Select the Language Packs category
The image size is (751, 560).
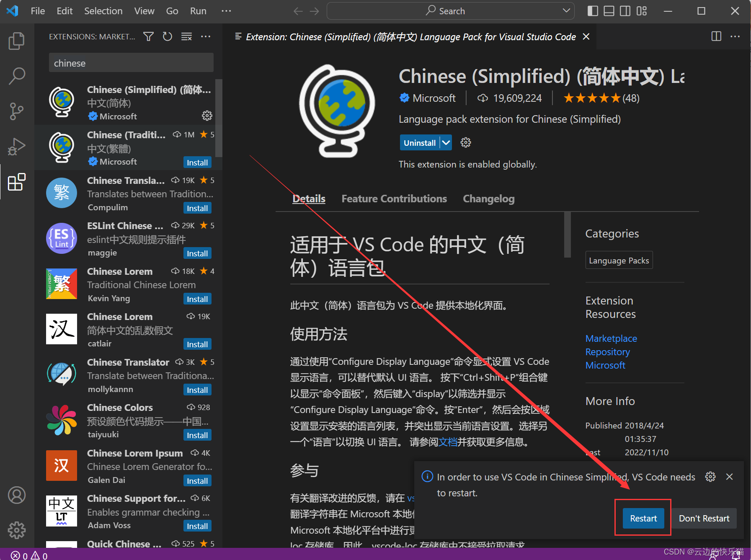[619, 260]
